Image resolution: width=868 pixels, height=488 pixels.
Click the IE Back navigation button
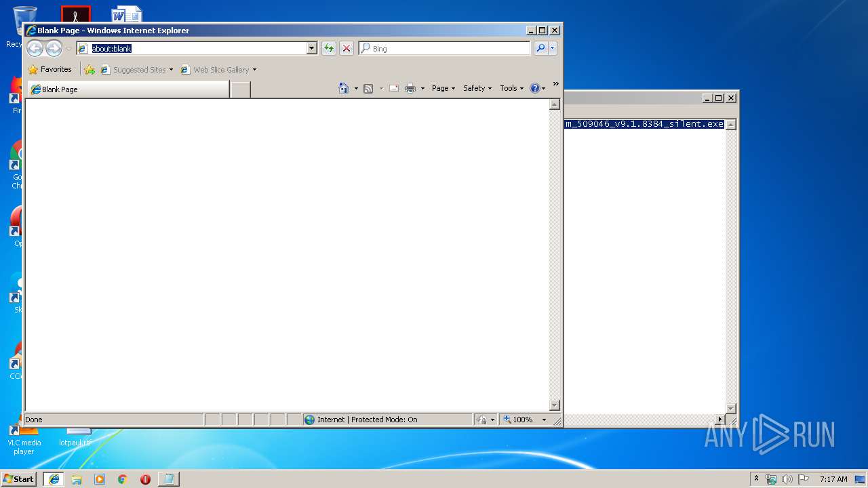click(x=35, y=48)
